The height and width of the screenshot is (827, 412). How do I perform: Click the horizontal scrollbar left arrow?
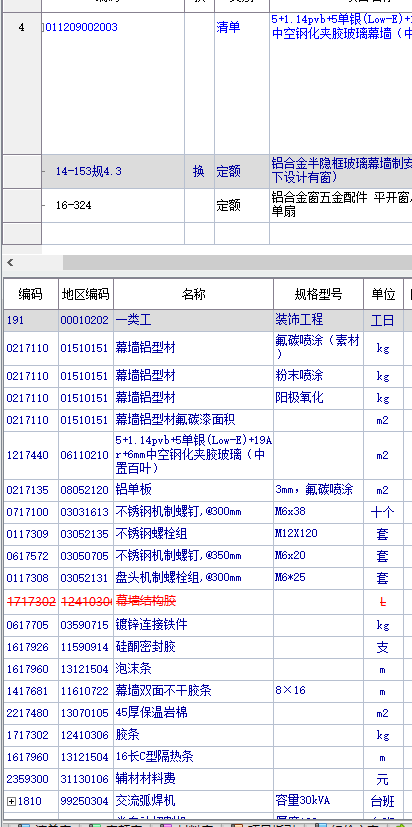(10, 262)
